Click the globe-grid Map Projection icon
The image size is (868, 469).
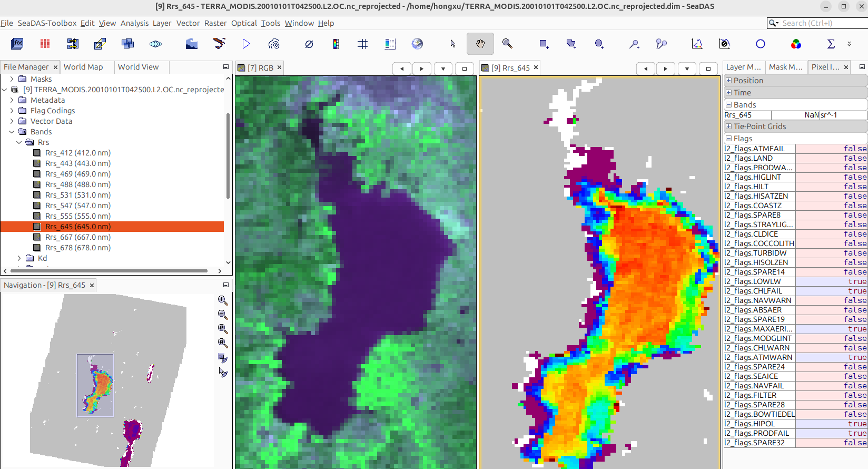pos(155,44)
